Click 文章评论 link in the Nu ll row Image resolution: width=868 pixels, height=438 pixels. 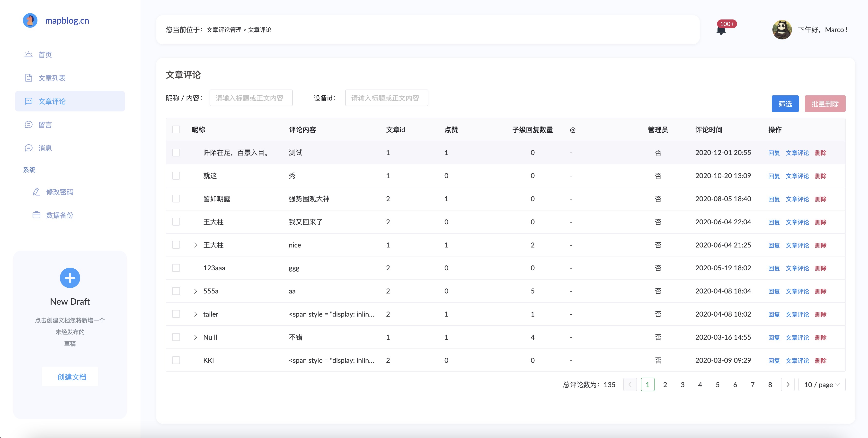(797, 338)
